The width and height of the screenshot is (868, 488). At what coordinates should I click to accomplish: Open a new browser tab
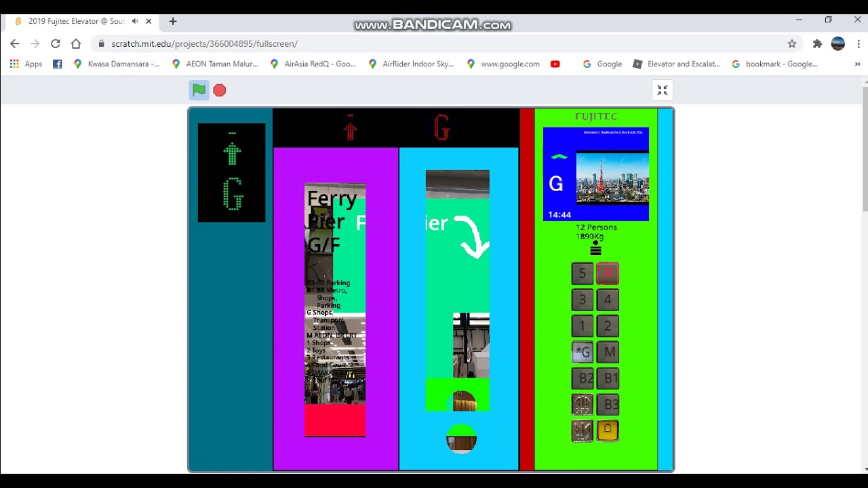click(x=173, y=21)
